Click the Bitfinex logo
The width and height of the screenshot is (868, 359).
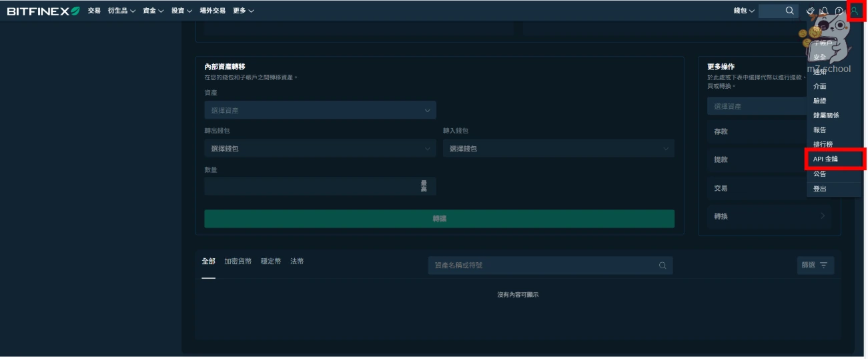pyautogui.click(x=43, y=11)
